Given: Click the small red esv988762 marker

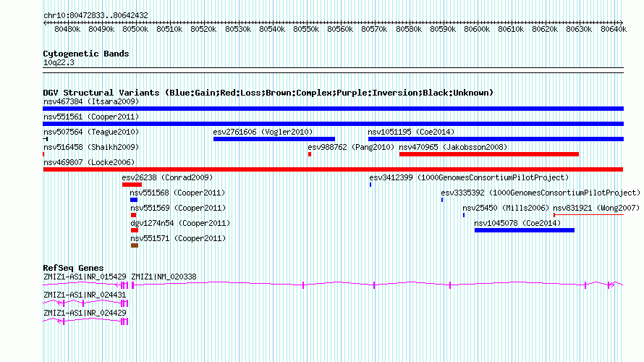Looking at the screenshot, I should click(310, 154).
